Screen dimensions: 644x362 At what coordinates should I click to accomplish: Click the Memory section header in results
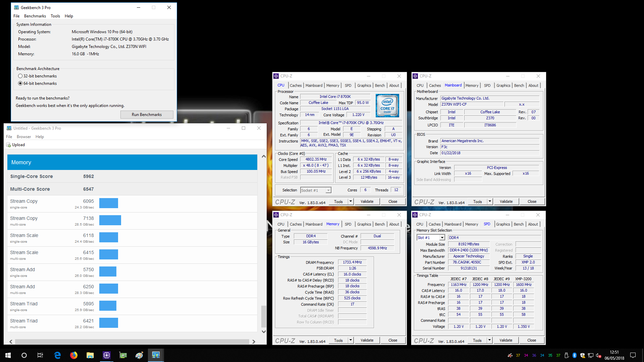coord(132,162)
